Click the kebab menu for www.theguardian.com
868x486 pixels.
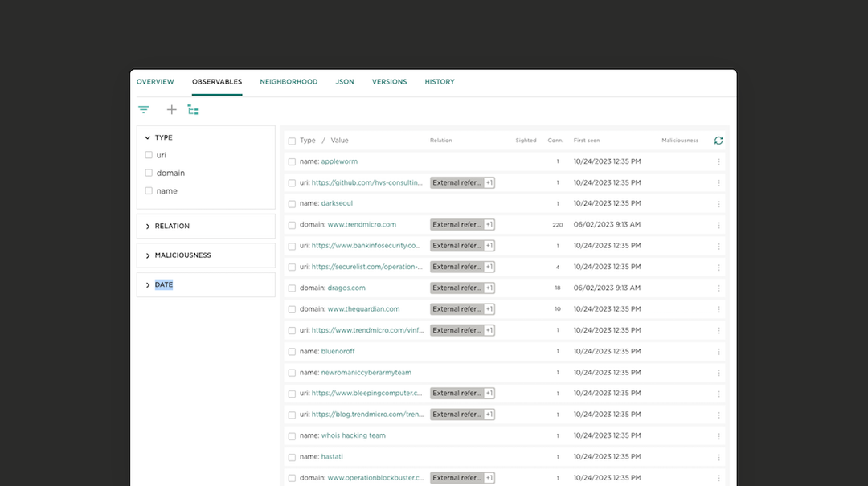718,308
